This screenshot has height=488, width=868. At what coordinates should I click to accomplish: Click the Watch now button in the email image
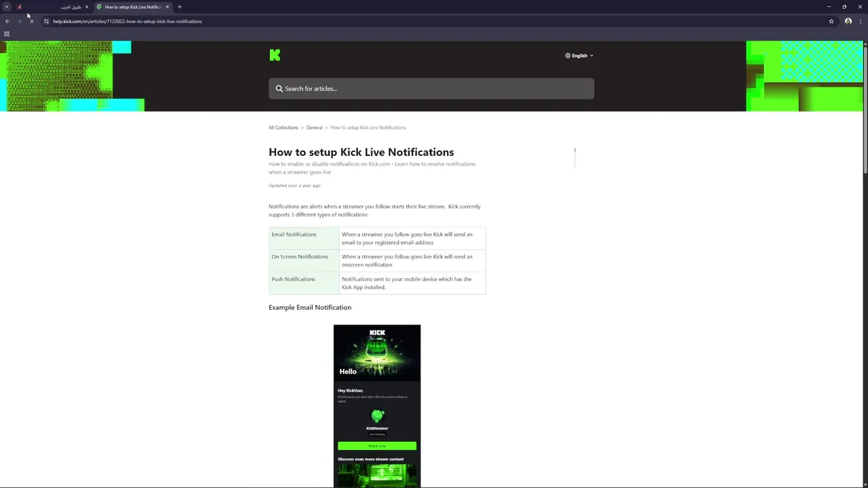pos(377,446)
